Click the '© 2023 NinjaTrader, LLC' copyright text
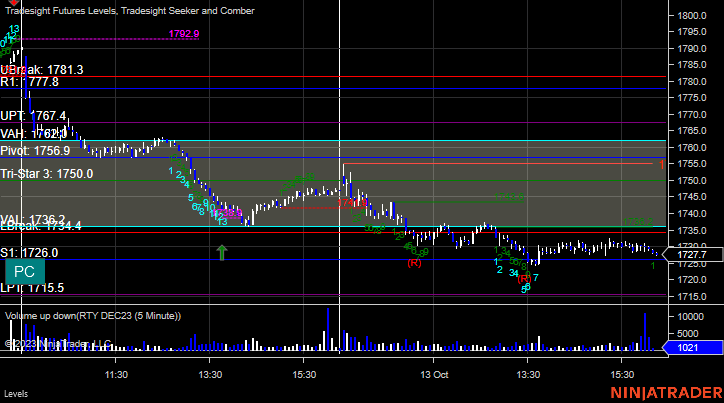Viewport: 724px width, 403px height. 58,343
